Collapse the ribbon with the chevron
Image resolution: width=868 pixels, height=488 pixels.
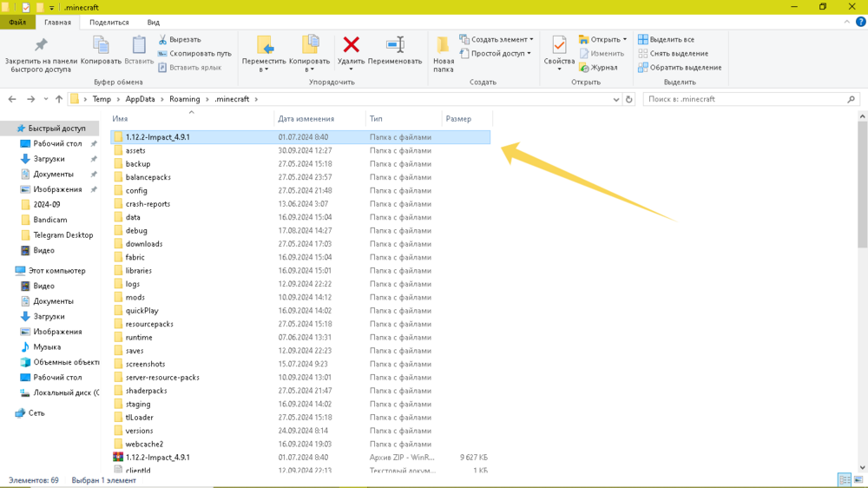846,22
